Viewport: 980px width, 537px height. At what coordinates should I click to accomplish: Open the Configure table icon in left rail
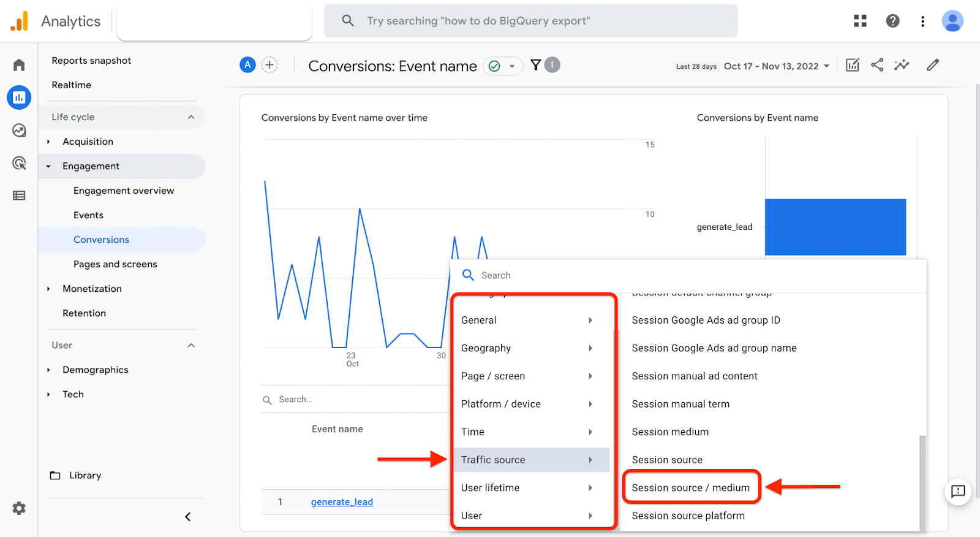[19, 196]
